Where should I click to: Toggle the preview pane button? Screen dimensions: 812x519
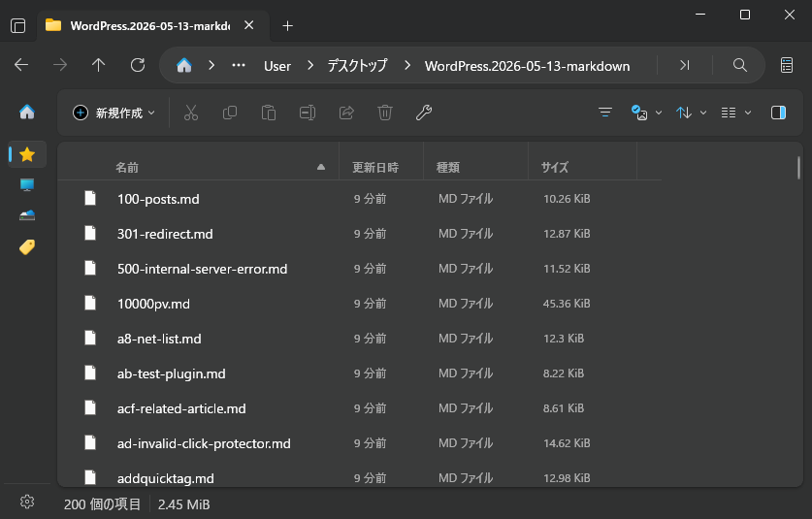[x=778, y=113]
